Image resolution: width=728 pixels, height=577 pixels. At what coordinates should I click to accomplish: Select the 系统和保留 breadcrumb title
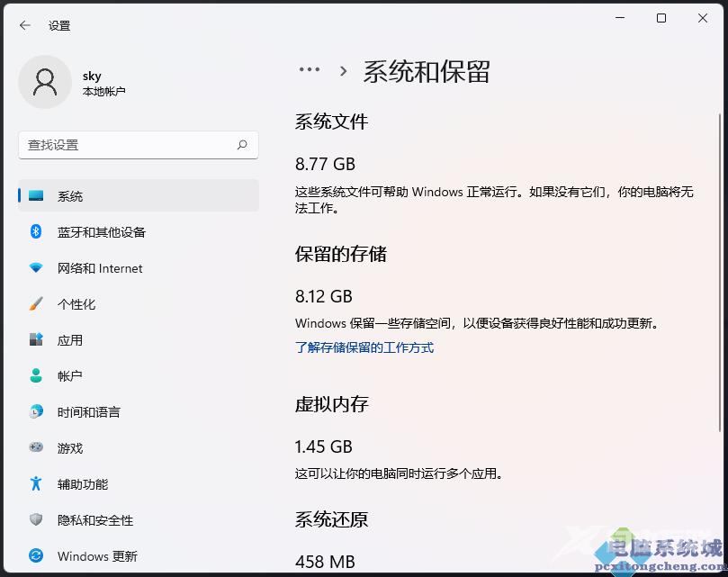[426, 71]
